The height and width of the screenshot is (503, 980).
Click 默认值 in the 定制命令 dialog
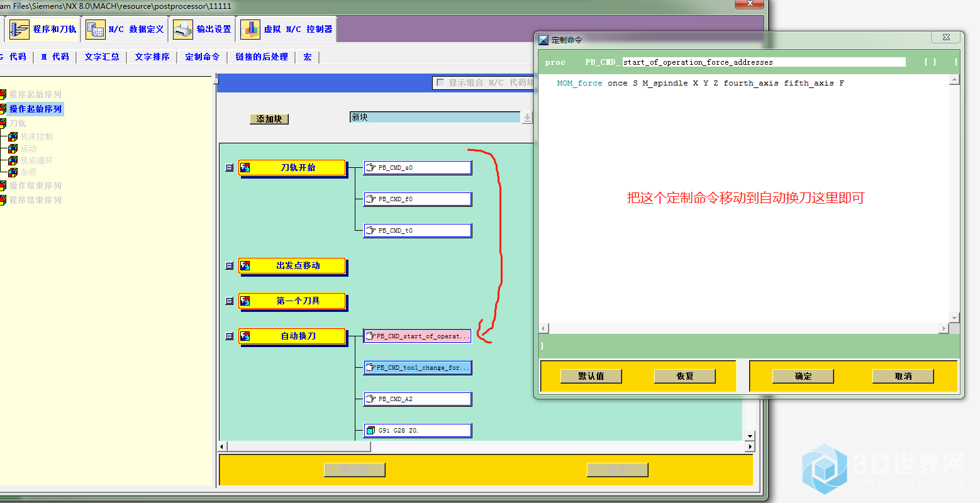pyautogui.click(x=591, y=376)
